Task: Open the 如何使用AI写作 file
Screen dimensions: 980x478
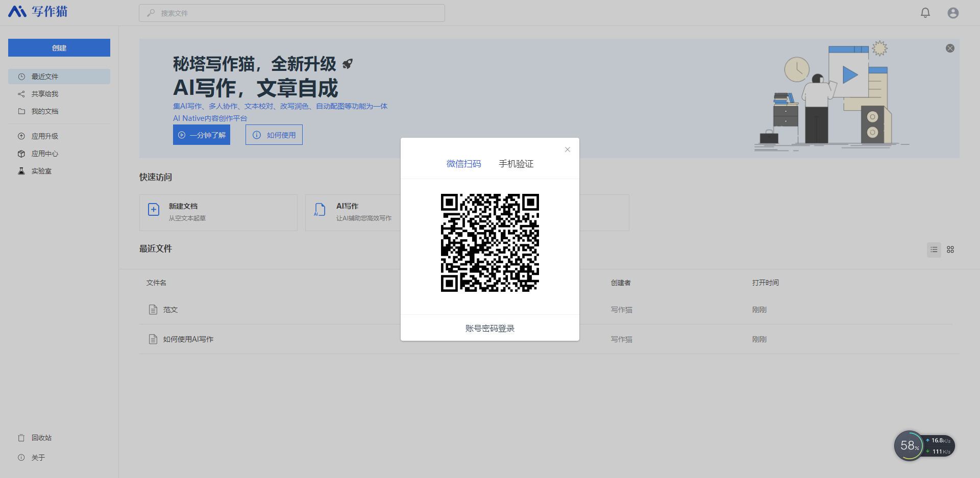Action: click(188, 339)
